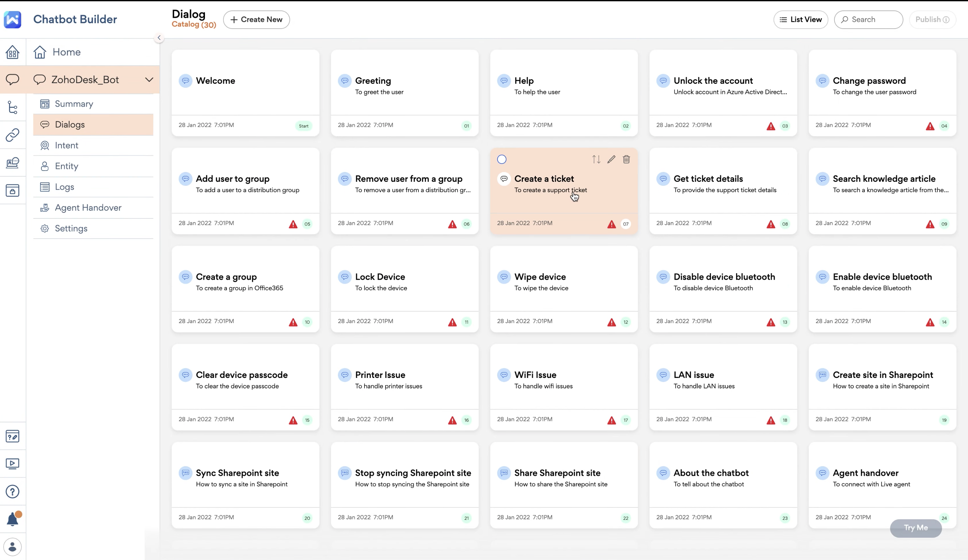Expand the ZohoDesk_Bot dropdown chevron
This screenshot has height=560, width=968.
[149, 80]
